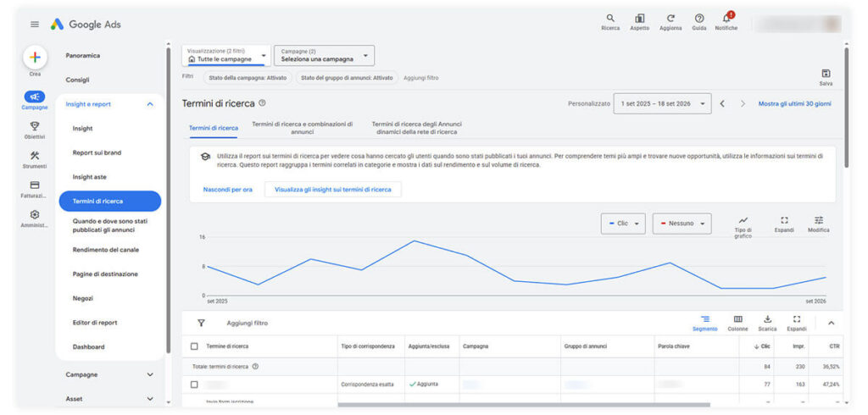Open the Tutte le campagne view dropdown
868x415 pixels.
click(226, 55)
